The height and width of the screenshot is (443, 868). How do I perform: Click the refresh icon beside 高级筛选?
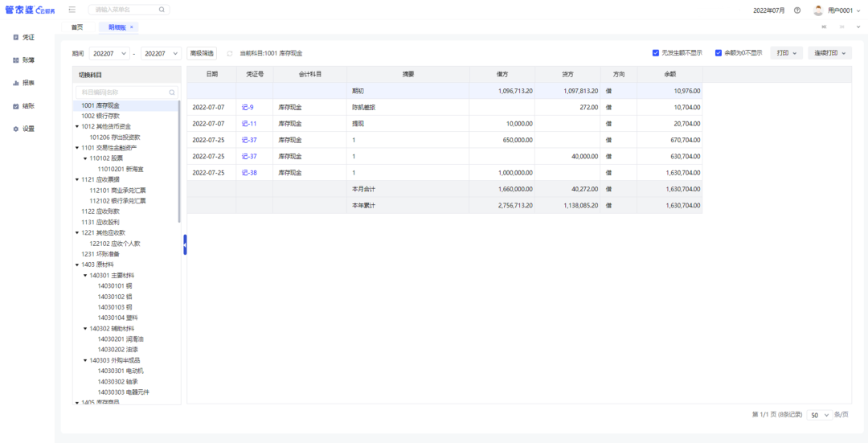[229, 53]
